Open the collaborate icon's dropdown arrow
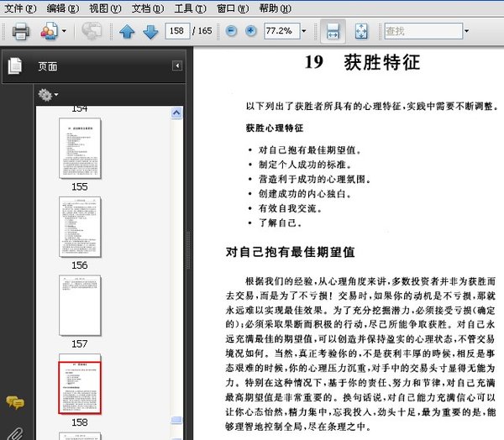504x440 pixels. point(64,31)
